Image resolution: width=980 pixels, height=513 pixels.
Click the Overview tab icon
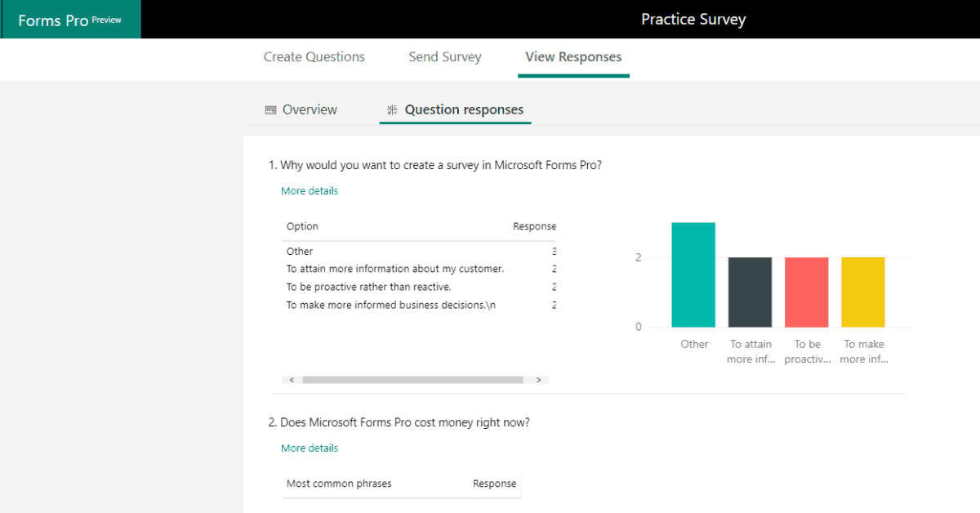271,110
